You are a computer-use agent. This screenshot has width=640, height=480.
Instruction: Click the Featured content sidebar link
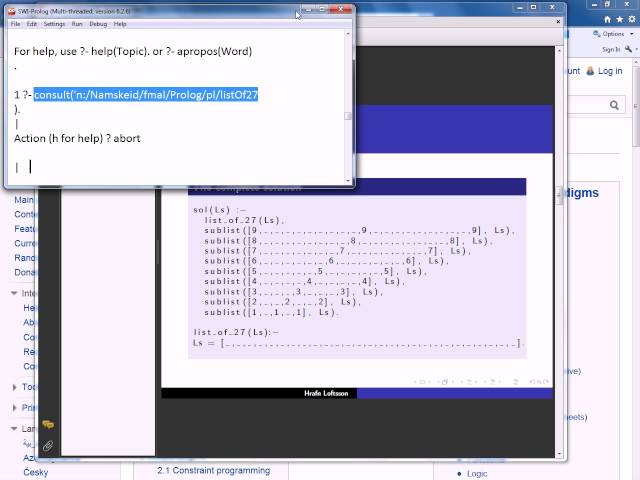pyautogui.click(x=25, y=229)
